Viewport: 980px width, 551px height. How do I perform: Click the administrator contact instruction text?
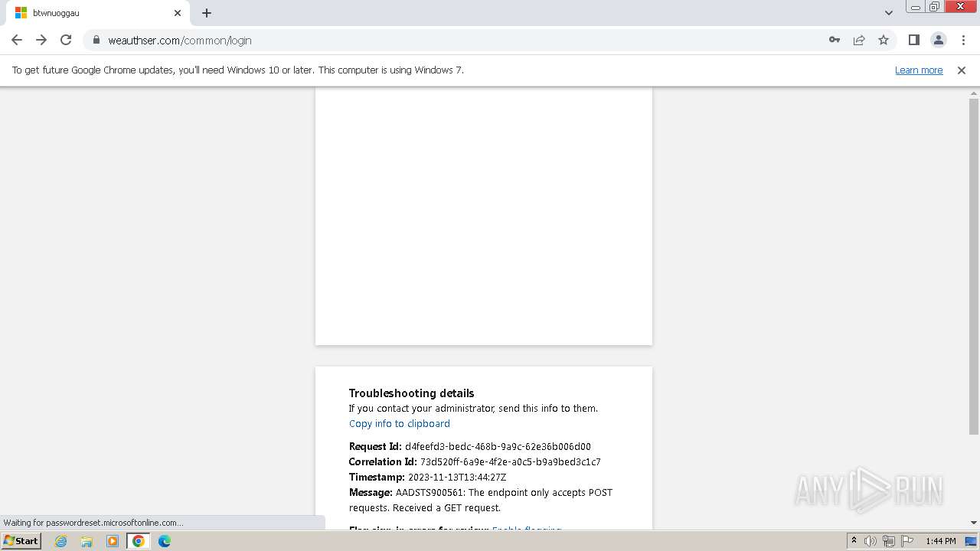[473, 408]
